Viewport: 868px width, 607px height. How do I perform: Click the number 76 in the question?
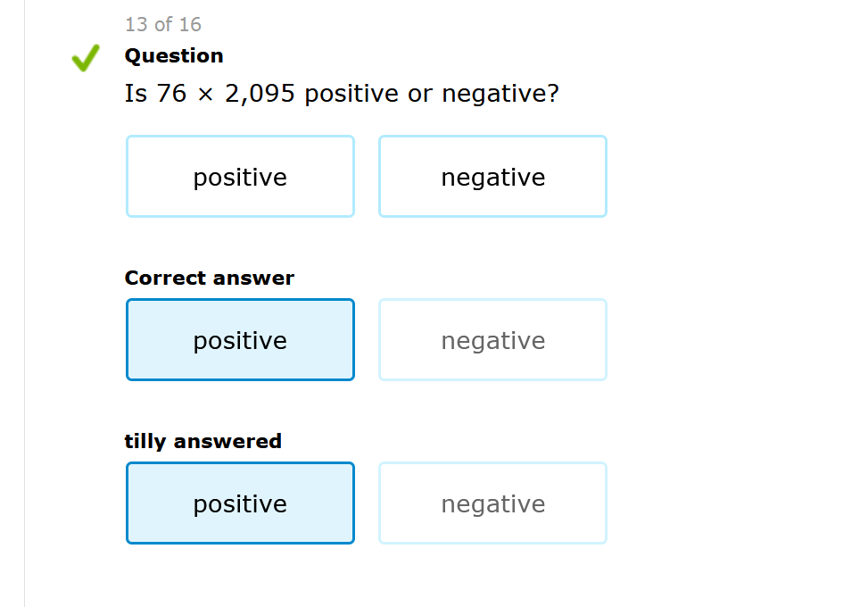click(x=171, y=94)
